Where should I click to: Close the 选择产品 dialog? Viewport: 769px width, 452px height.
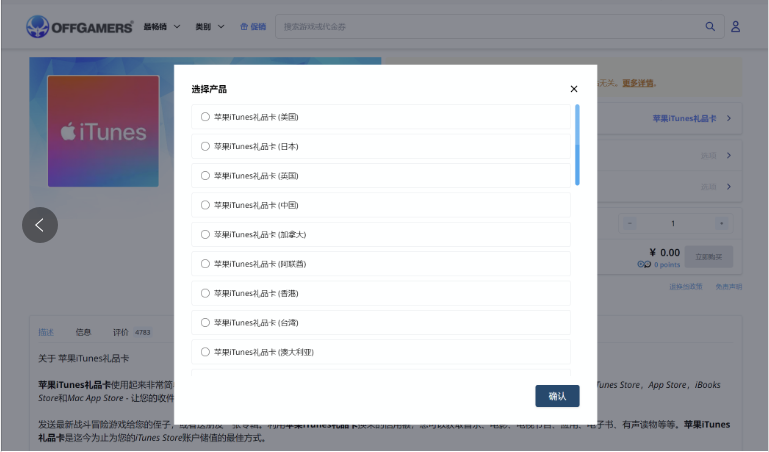[x=574, y=89]
